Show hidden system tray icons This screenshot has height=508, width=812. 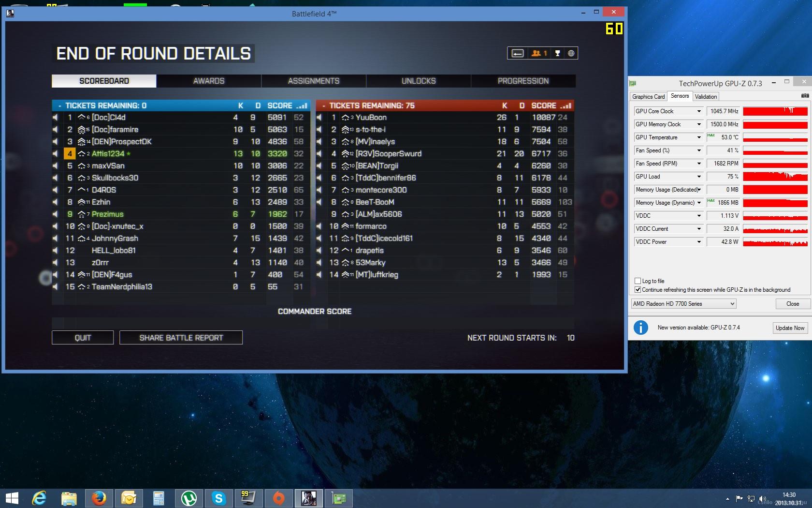coord(727,499)
